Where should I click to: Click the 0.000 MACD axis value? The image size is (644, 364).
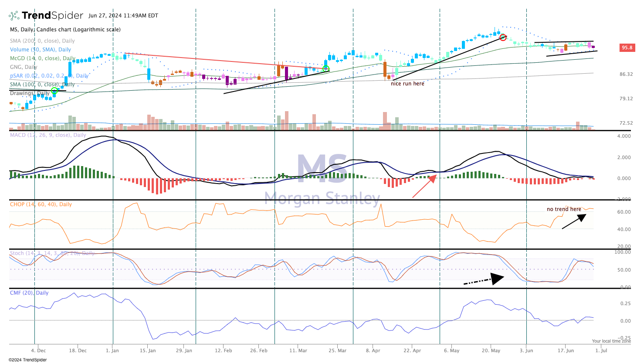tap(624, 178)
